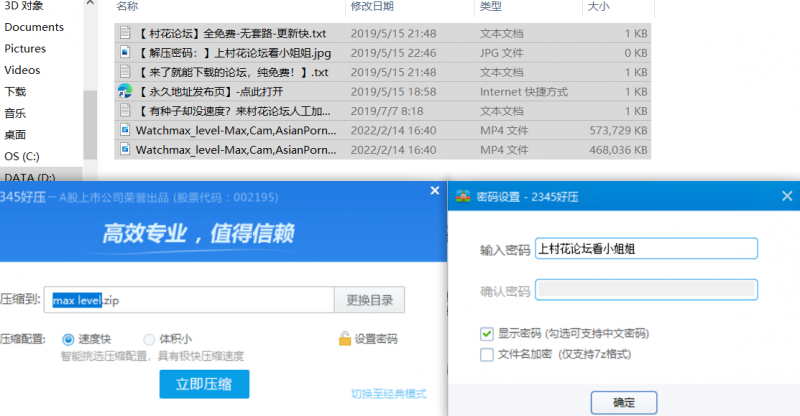800x416 pixels.
Task: Sort files by the 名称 column header
Action: [x=127, y=7]
